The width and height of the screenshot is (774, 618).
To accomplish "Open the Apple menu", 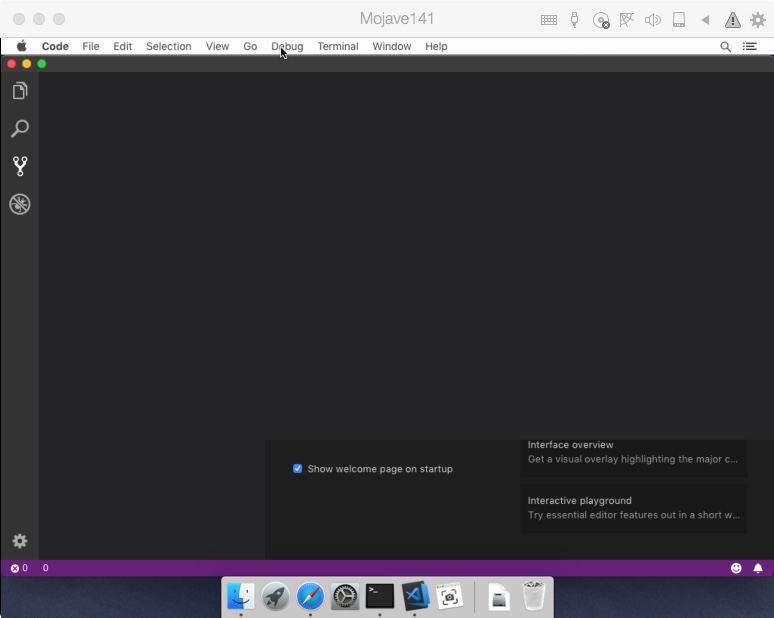I will 22,46.
